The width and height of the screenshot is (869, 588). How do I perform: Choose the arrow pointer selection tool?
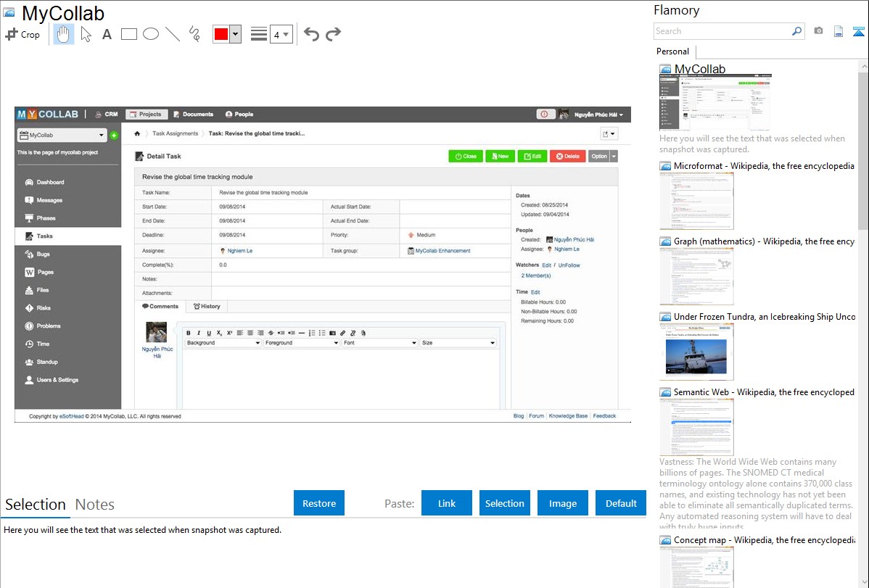coord(86,34)
